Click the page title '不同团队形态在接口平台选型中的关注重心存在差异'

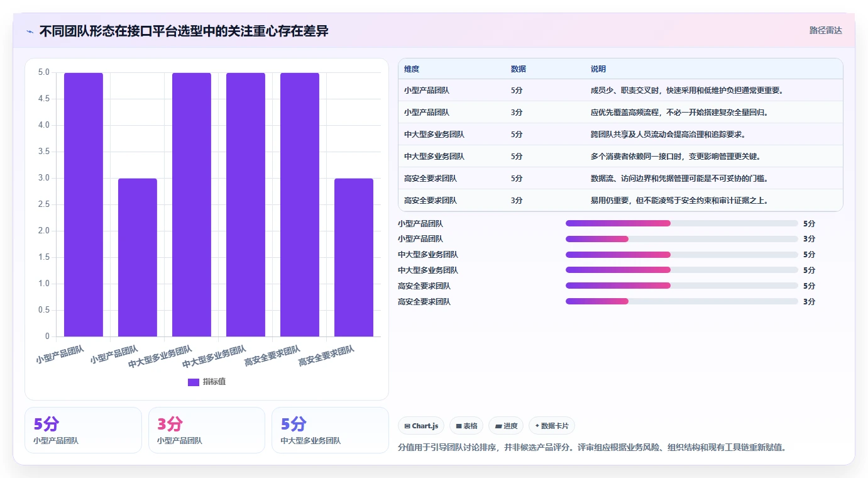coord(184,31)
